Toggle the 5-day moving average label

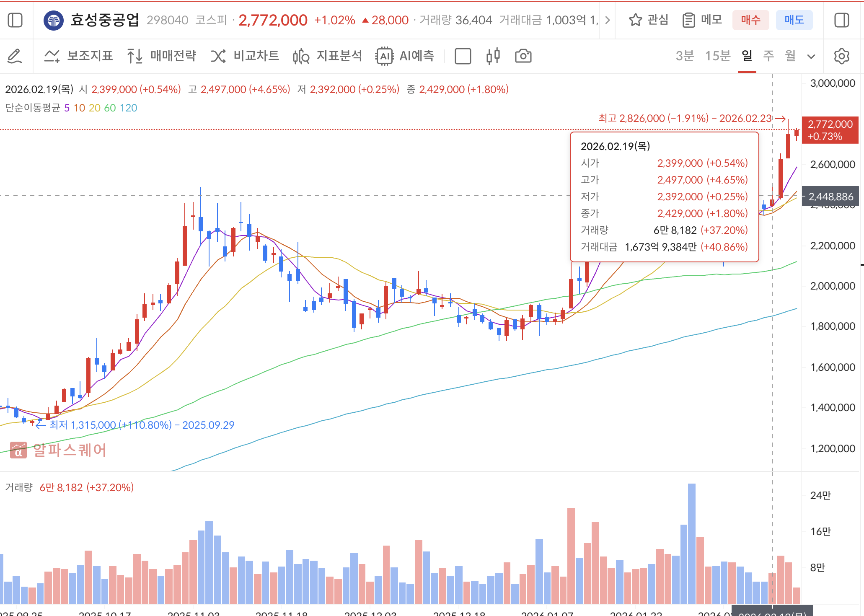66,108
